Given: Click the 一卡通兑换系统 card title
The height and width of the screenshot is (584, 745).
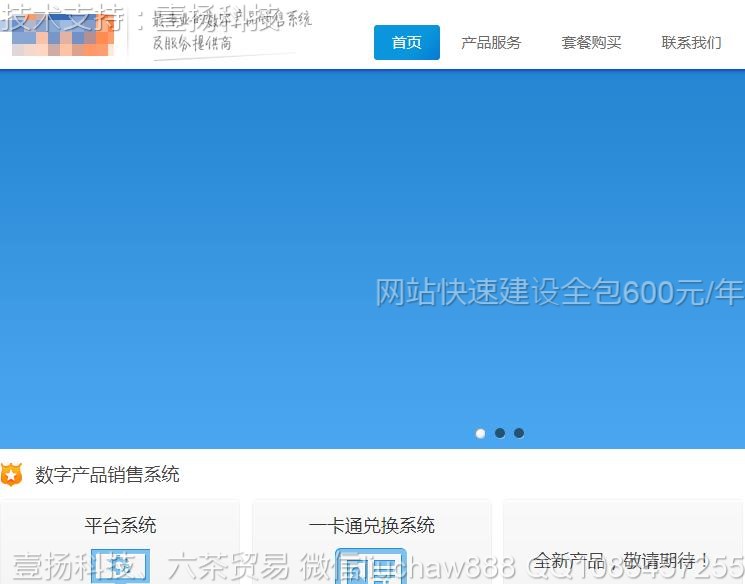Looking at the screenshot, I should coord(371,526).
